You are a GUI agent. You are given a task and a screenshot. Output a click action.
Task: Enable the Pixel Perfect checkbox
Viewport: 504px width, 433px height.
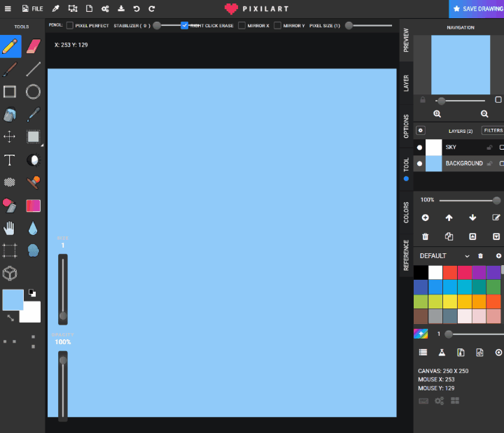click(x=70, y=25)
